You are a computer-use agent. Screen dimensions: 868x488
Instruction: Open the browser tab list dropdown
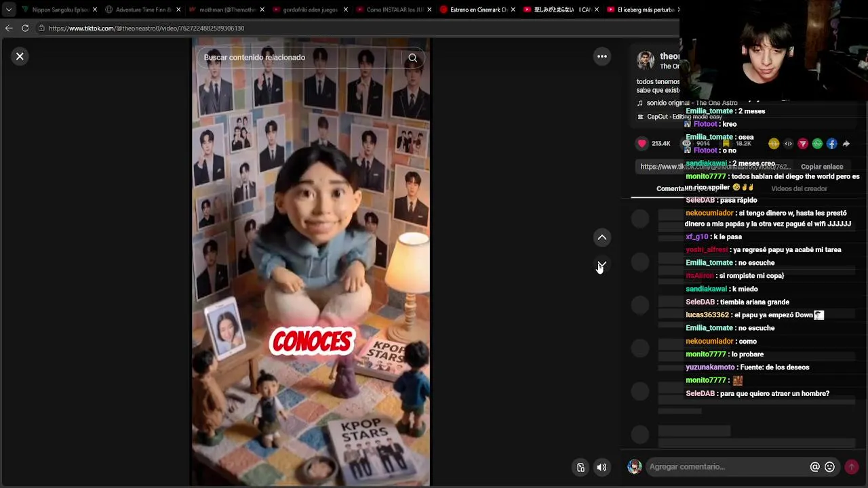(x=9, y=9)
